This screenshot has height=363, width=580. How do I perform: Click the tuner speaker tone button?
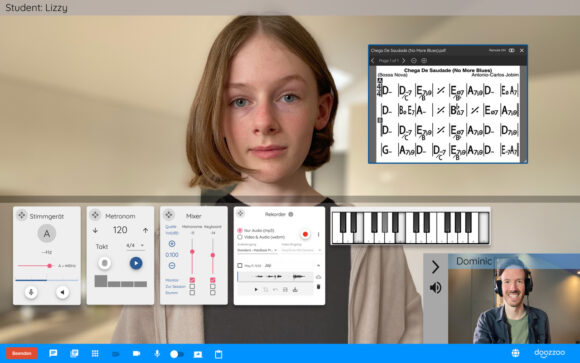tap(63, 292)
